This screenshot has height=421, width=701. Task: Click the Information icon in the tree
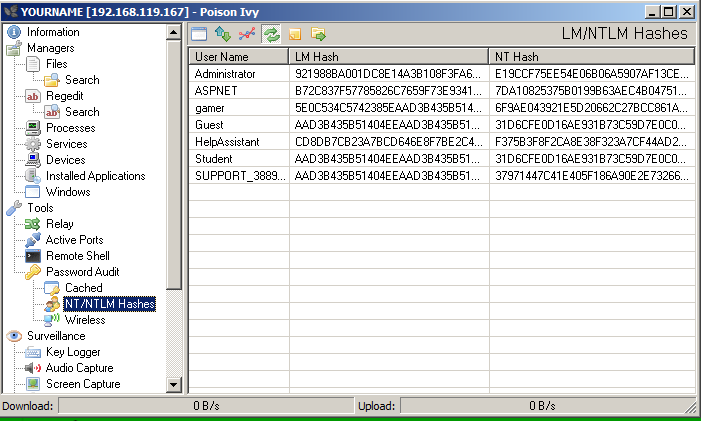[14, 32]
